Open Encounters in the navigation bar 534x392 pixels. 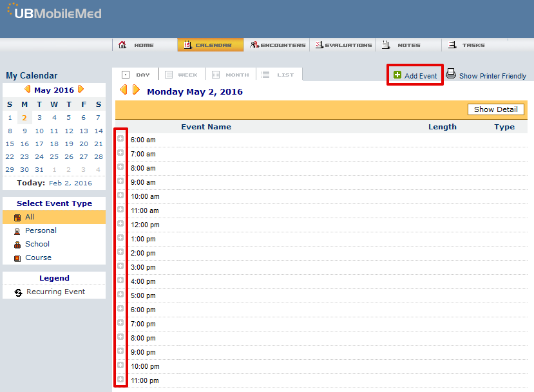coord(278,45)
